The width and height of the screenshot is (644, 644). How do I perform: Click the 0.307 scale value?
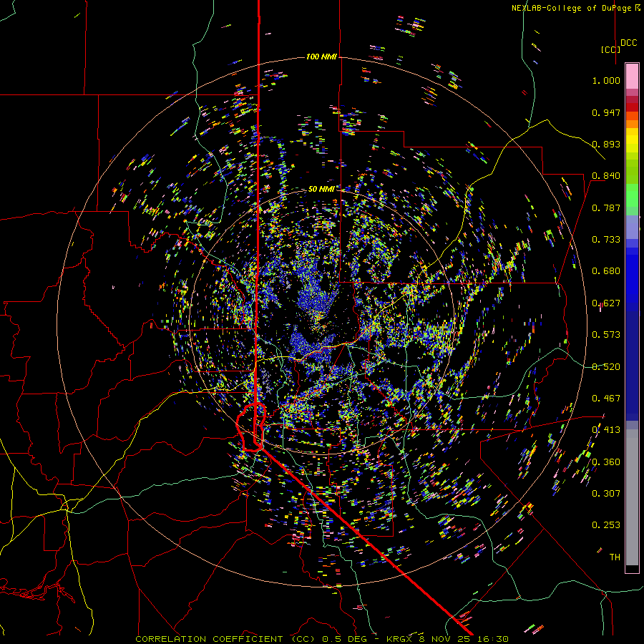pos(606,494)
